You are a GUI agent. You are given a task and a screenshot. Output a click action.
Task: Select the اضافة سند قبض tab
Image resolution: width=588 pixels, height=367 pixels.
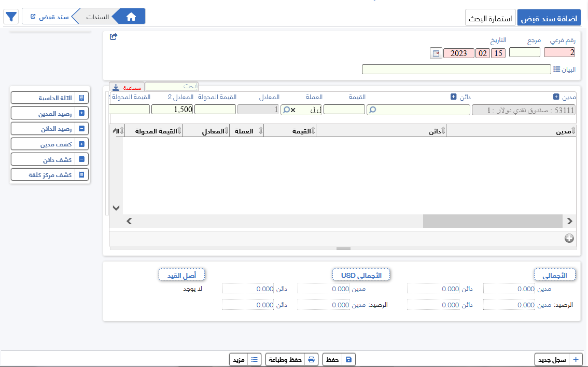pyautogui.click(x=549, y=19)
